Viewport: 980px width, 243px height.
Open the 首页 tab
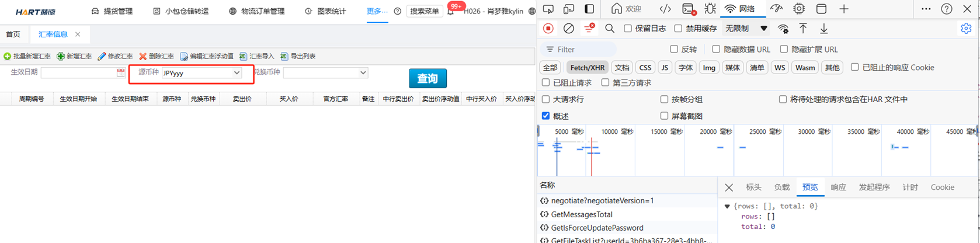pos(13,34)
